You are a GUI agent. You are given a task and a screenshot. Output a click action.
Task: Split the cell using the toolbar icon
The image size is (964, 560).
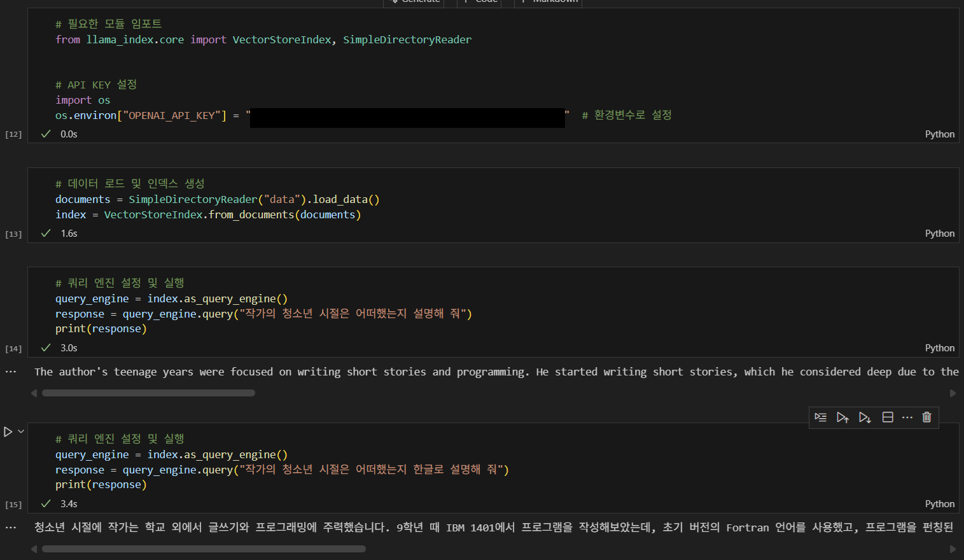click(888, 417)
